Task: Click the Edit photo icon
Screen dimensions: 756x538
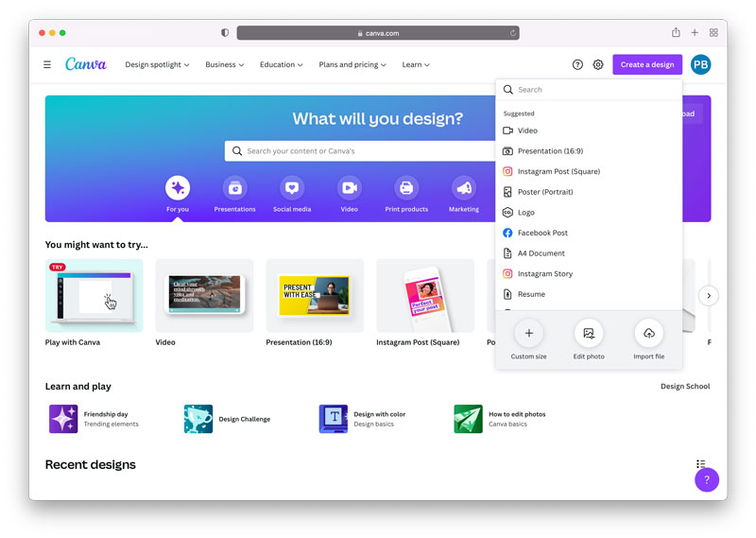Action: point(589,333)
